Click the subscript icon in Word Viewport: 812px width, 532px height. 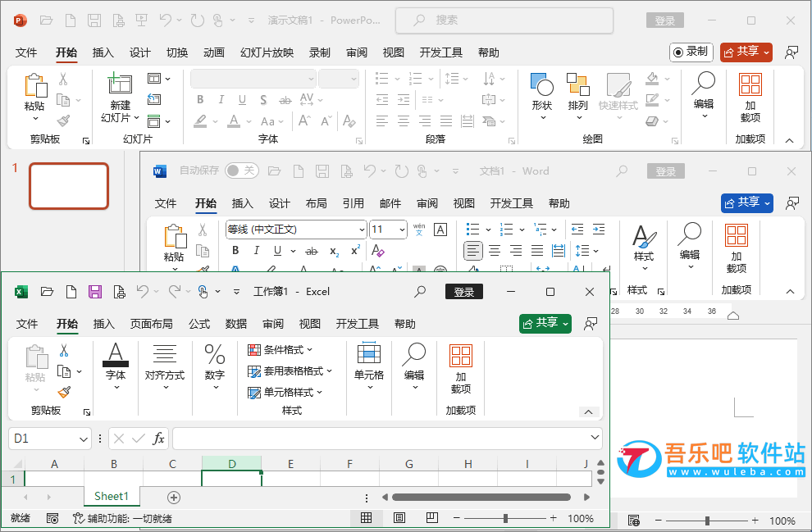335,251
